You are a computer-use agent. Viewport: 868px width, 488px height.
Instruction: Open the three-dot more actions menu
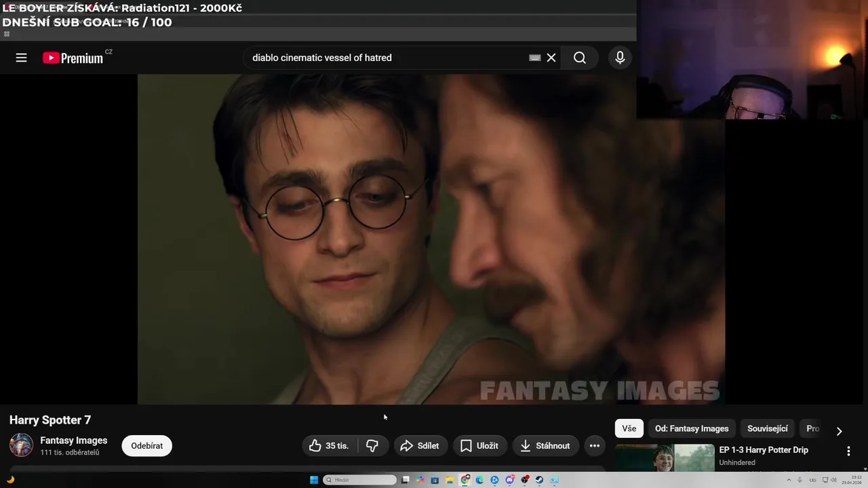(x=595, y=445)
